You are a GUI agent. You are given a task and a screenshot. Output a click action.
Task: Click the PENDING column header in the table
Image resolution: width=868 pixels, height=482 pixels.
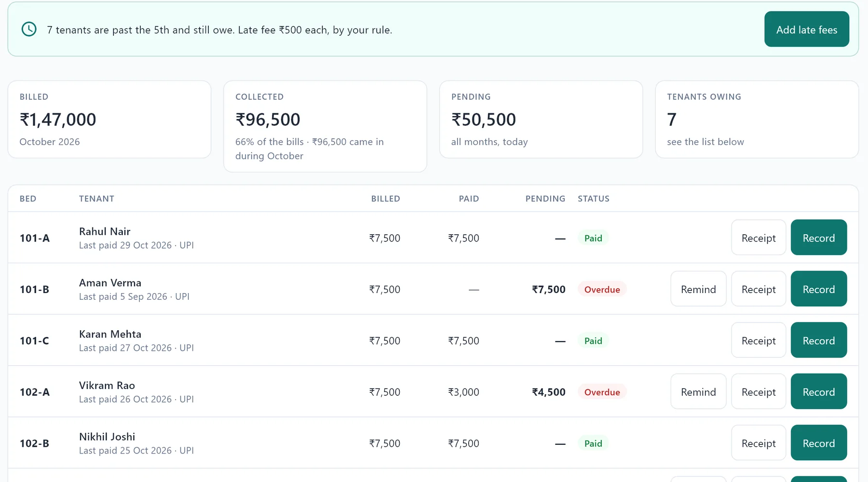pos(545,199)
